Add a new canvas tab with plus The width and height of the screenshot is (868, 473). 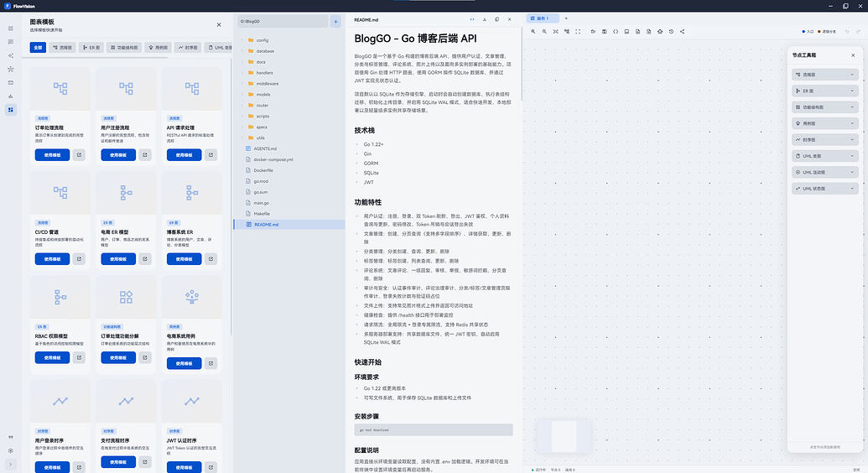click(x=566, y=18)
